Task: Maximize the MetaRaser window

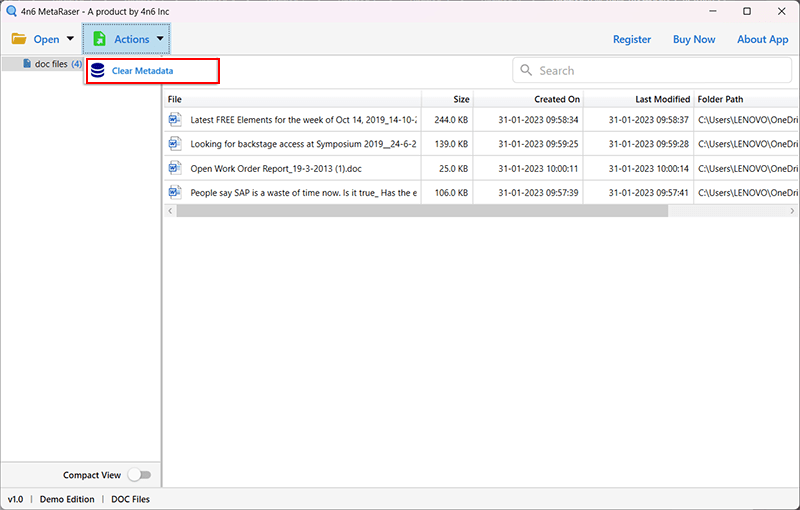Action: pyautogui.click(x=747, y=11)
